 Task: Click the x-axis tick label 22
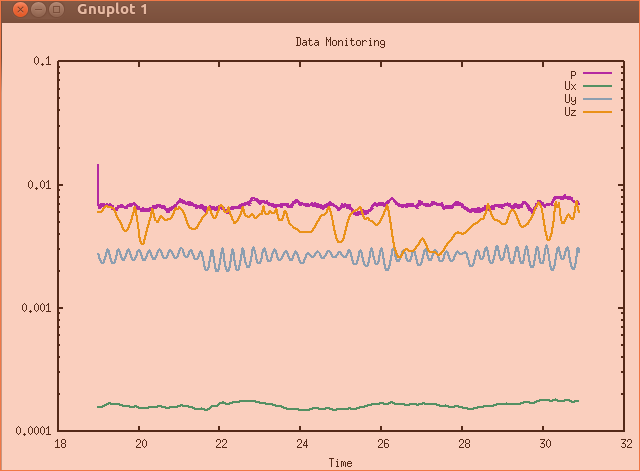pyautogui.click(x=221, y=444)
